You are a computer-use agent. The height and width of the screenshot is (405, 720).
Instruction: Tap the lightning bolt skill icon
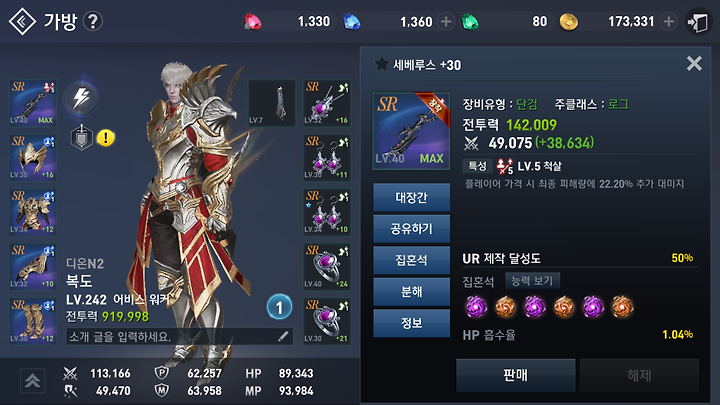point(81,98)
